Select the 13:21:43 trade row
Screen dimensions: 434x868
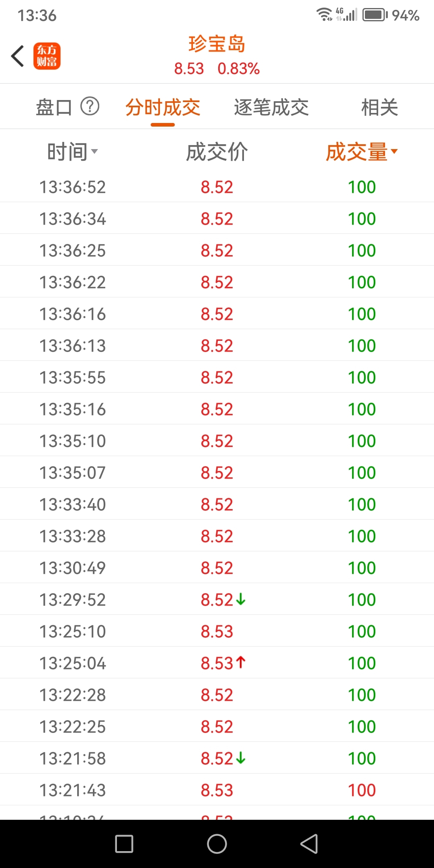click(217, 790)
